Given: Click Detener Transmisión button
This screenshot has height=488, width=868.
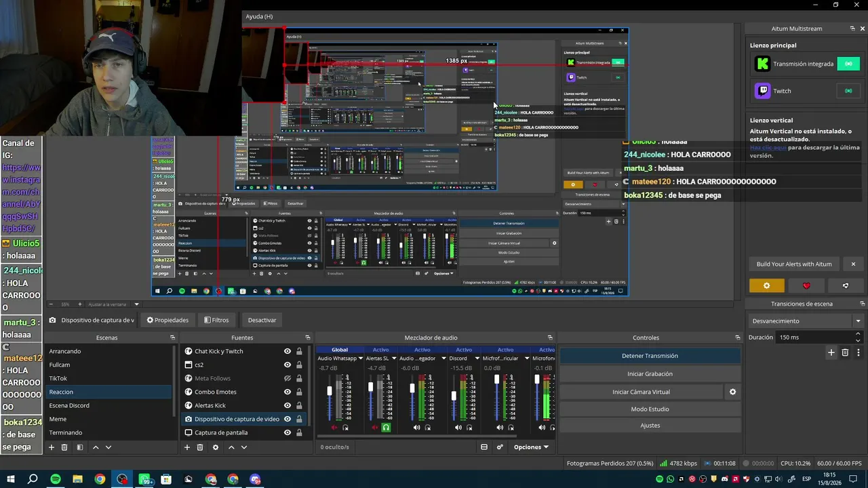Looking at the screenshot, I should point(650,356).
